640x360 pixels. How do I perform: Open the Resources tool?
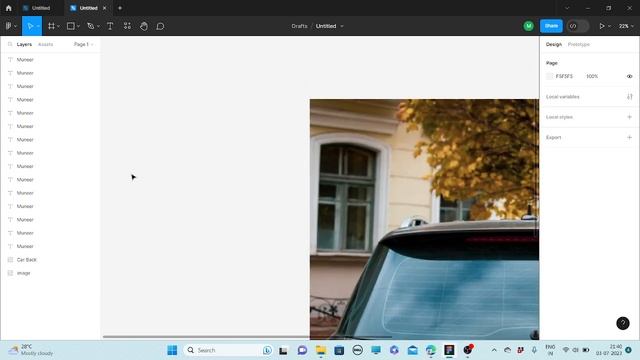pos(127,26)
